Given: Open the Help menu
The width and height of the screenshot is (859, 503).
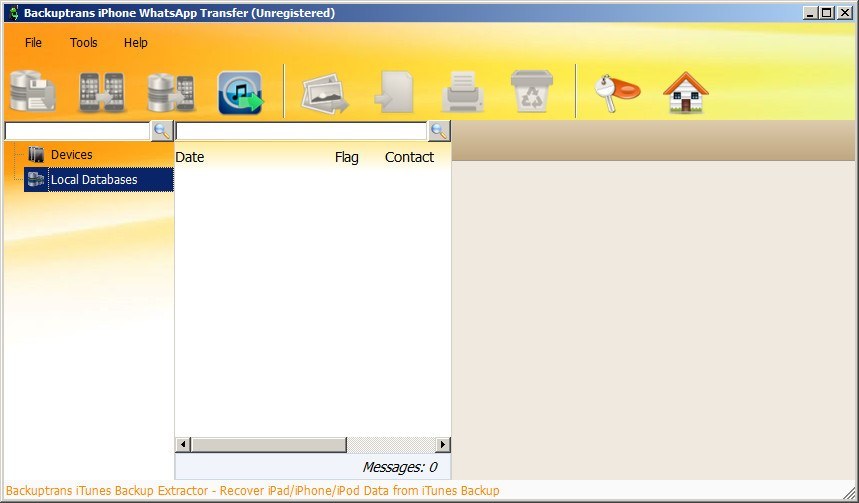Looking at the screenshot, I should (135, 43).
